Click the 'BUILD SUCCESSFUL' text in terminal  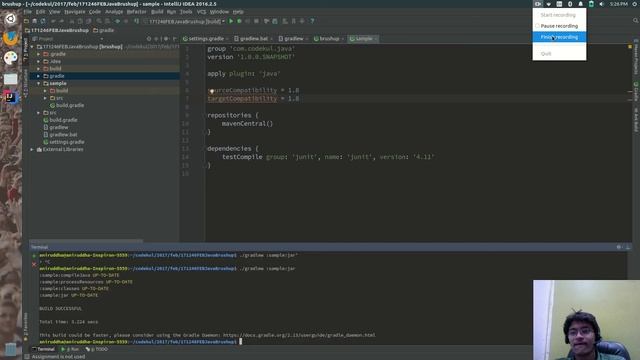(x=60, y=309)
